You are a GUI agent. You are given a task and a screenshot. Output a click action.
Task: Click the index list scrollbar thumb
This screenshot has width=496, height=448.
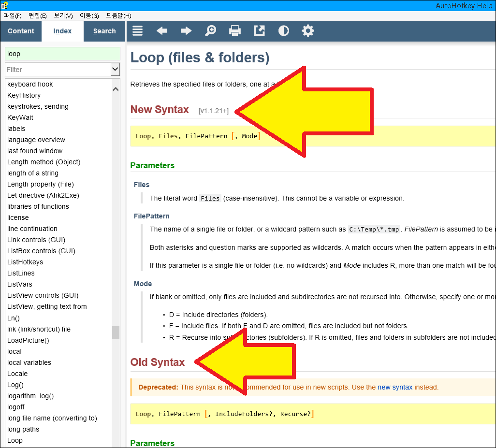(x=116, y=332)
